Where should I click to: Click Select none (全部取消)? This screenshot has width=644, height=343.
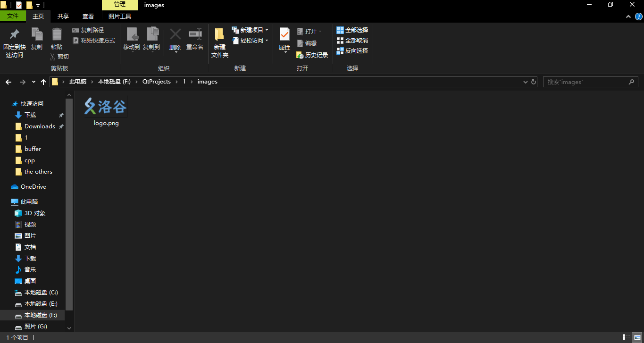tap(352, 41)
